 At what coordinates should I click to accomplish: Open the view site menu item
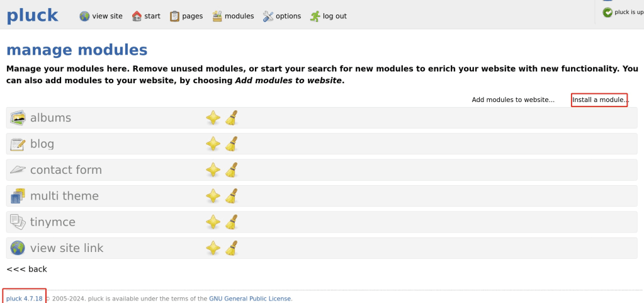101,16
